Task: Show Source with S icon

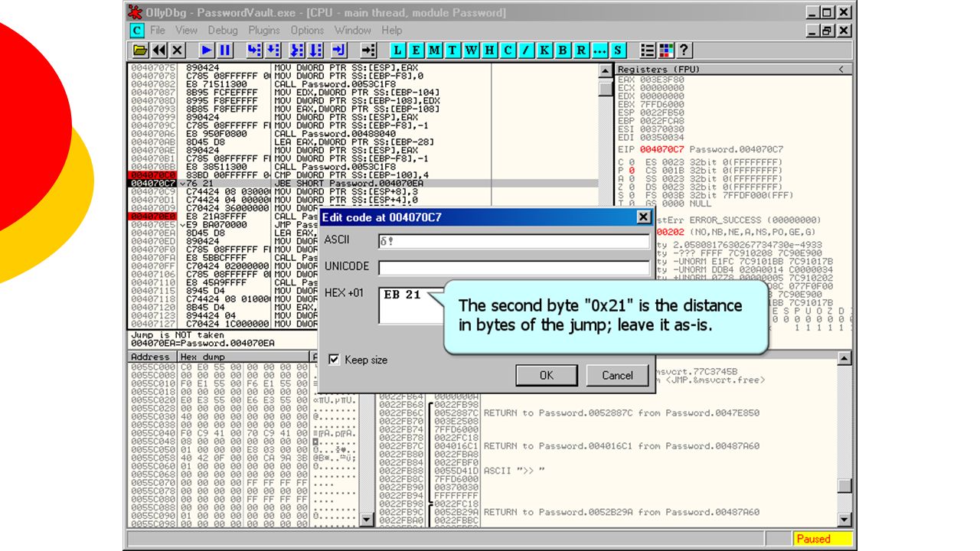Action: pyautogui.click(x=619, y=51)
